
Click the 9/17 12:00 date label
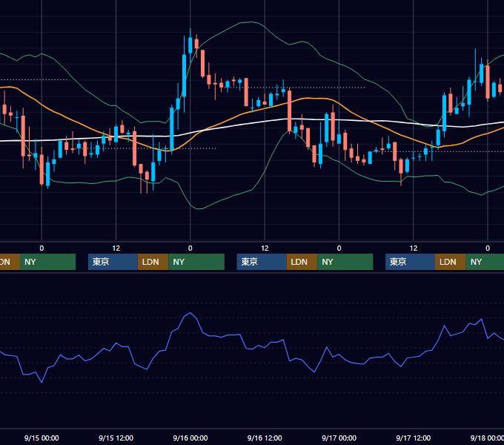414,438
